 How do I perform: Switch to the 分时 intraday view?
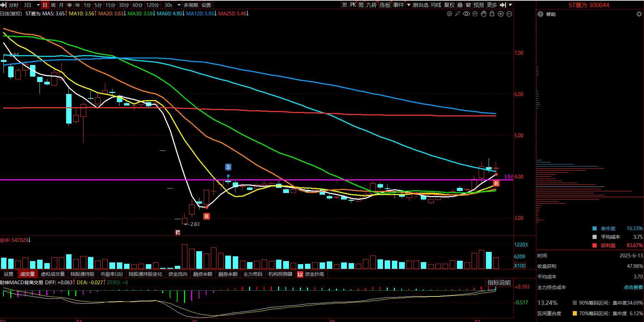click(14, 5)
